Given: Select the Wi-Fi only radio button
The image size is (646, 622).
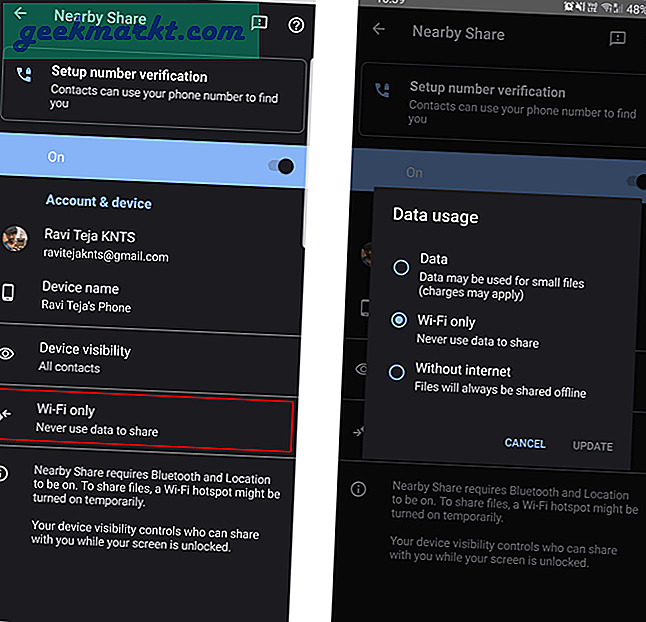Looking at the screenshot, I should click(399, 321).
